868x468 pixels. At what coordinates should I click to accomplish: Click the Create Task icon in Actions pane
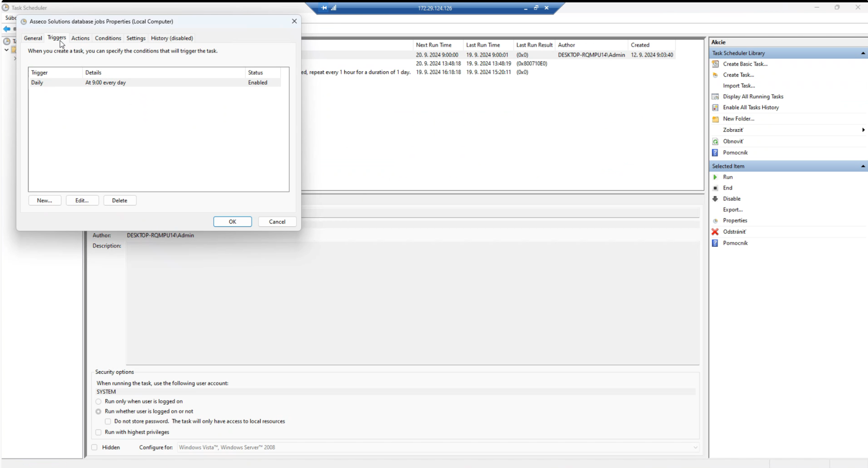pyautogui.click(x=715, y=75)
